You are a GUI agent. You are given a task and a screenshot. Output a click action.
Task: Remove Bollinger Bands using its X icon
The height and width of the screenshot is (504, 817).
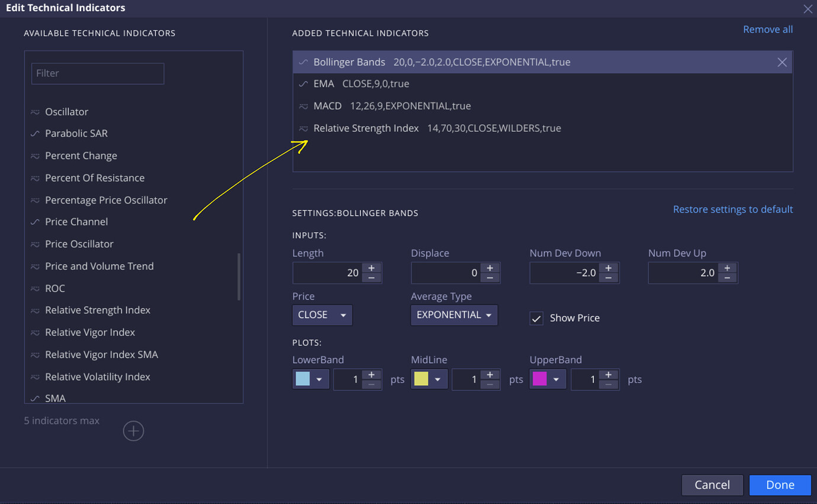(781, 62)
